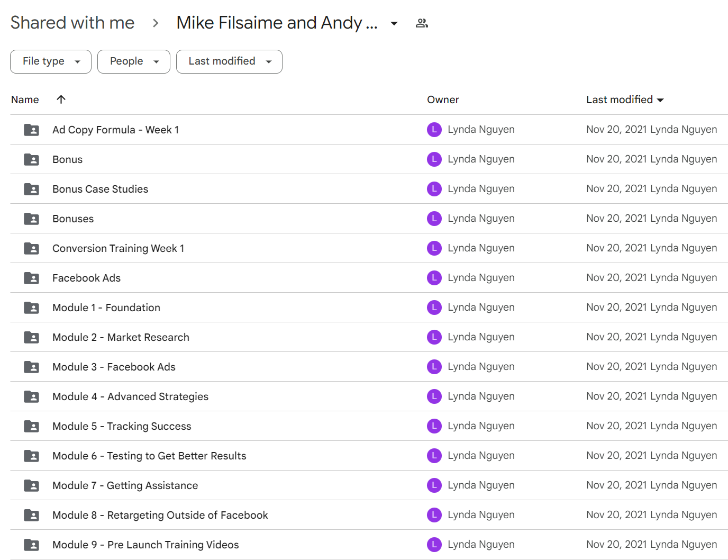This screenshot has width=728, height=560.
Task: Click owner name in Module 5 - Tracking Success row
Action: coord(481,426)
